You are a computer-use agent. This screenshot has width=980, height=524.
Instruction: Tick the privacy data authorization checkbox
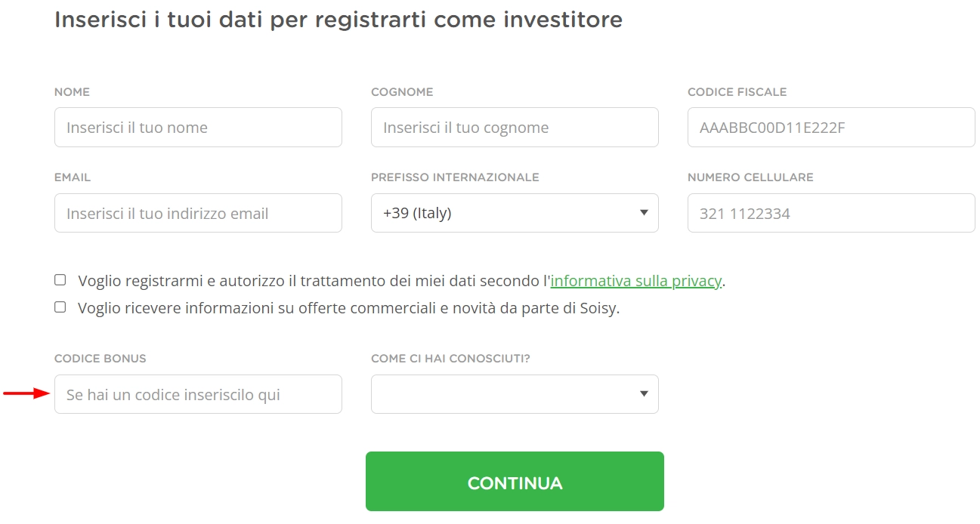point(60,280)
